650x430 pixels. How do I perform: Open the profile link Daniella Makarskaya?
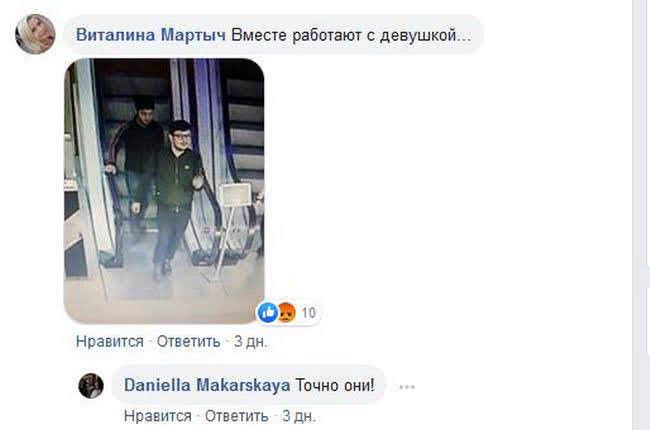207,385
